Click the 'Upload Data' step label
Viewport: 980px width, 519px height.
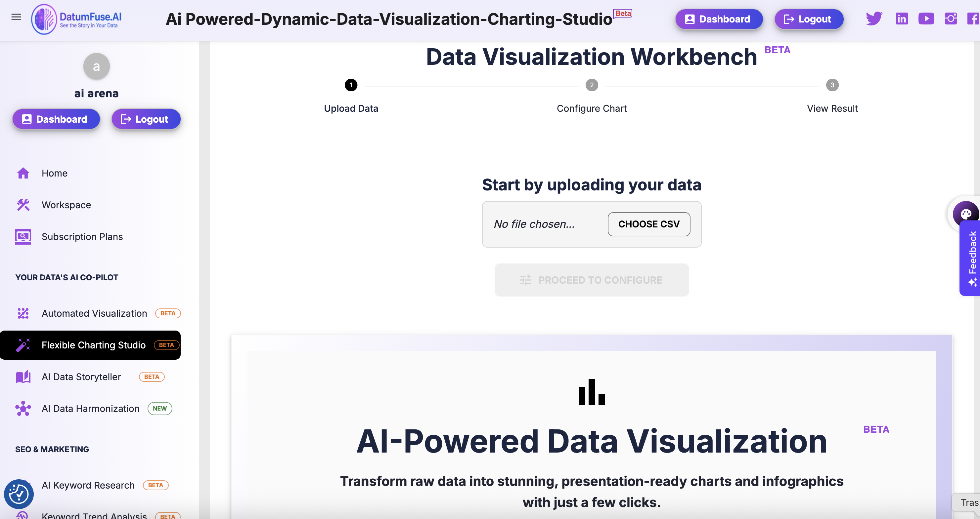(x=351, y=108)
